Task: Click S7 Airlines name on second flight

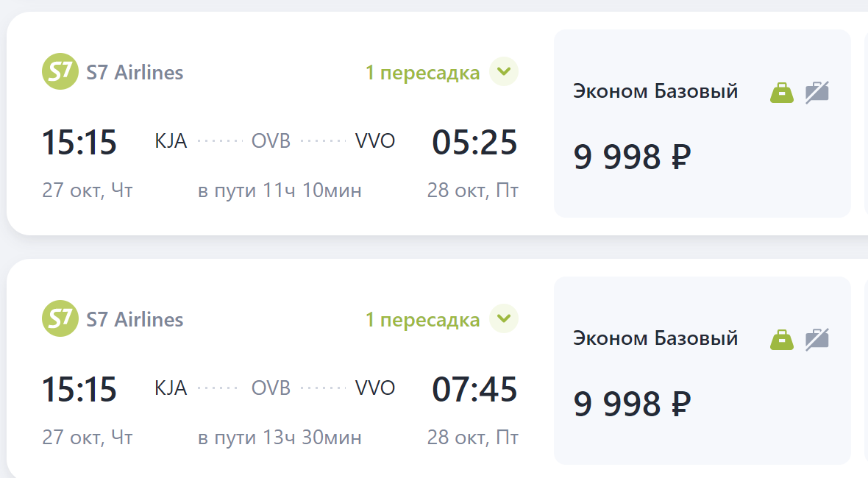Action: point(135,320)
